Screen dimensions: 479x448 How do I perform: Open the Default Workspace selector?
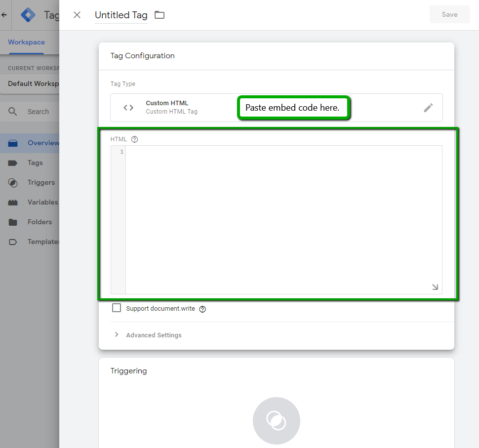(x=32, y=83)
